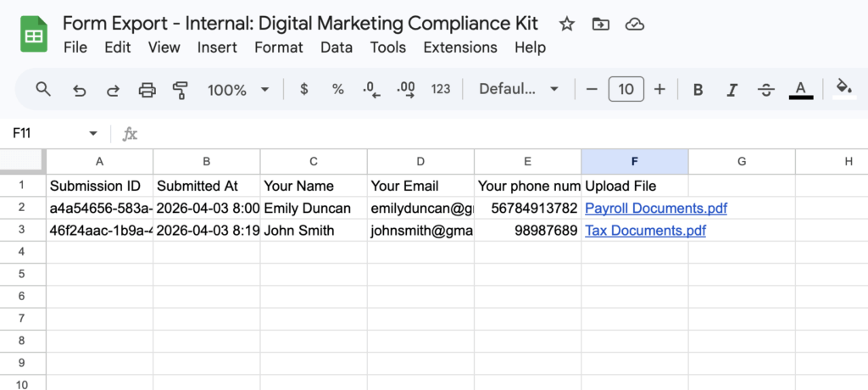Click the undo arrow

click(x=79, y=90)
